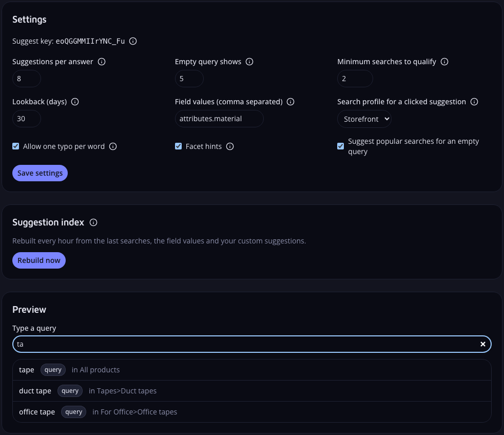Clear the preview query with X icon

tap(483, 344)
